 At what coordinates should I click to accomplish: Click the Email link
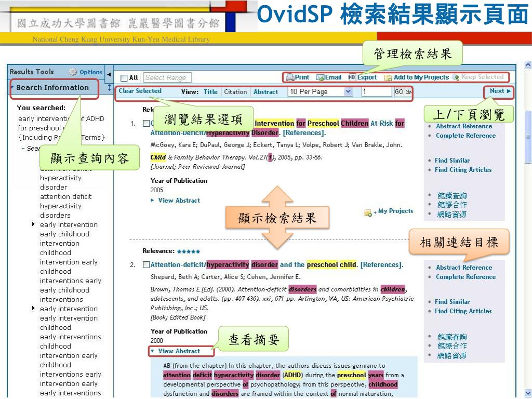333,77
